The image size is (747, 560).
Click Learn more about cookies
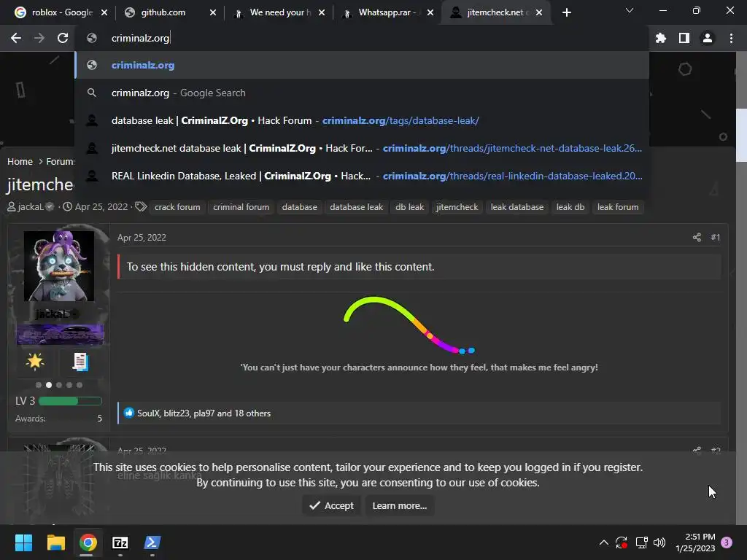tap(400, 506)
